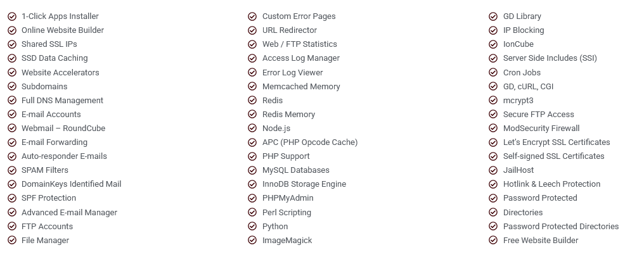Click the check icon beside Redis Memory
Image resolution: width=644 pixels, height=264 pixels.
click(252, 115)
